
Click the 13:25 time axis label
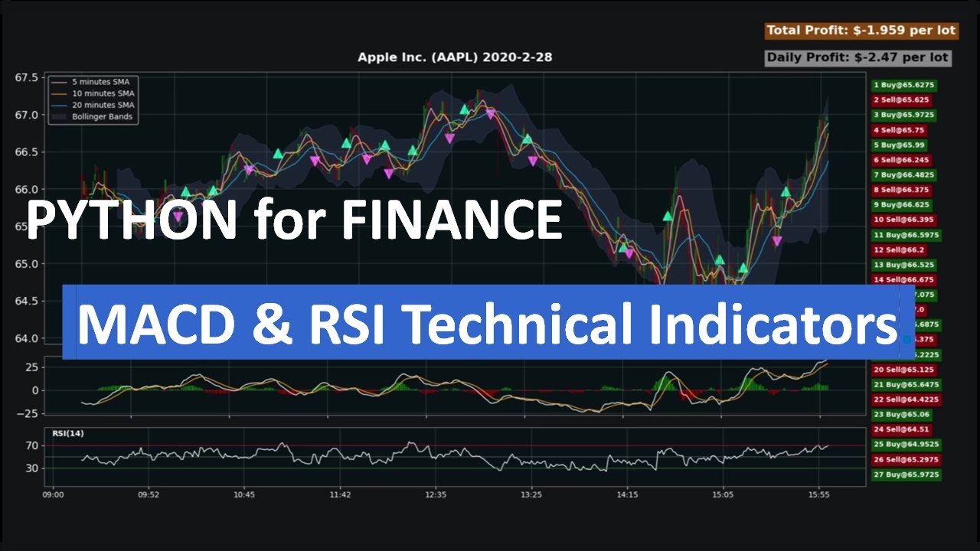click(531, 495)
